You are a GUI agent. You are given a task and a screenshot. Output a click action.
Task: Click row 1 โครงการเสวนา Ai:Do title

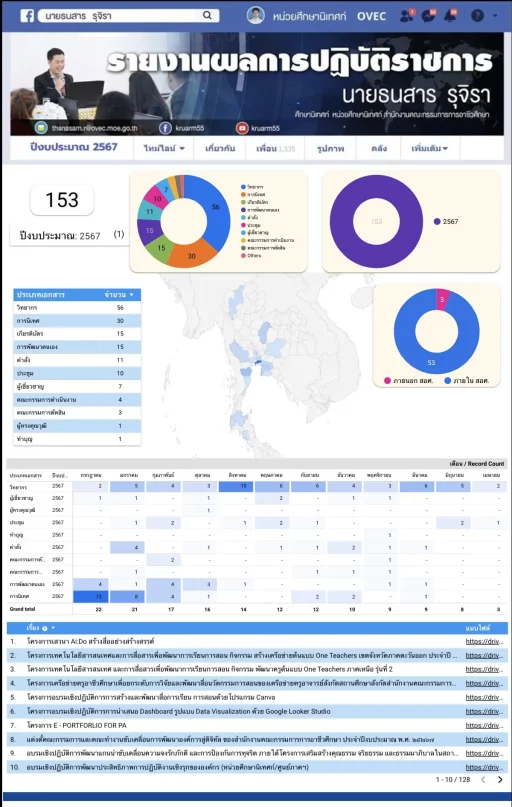tap(90, 641)
